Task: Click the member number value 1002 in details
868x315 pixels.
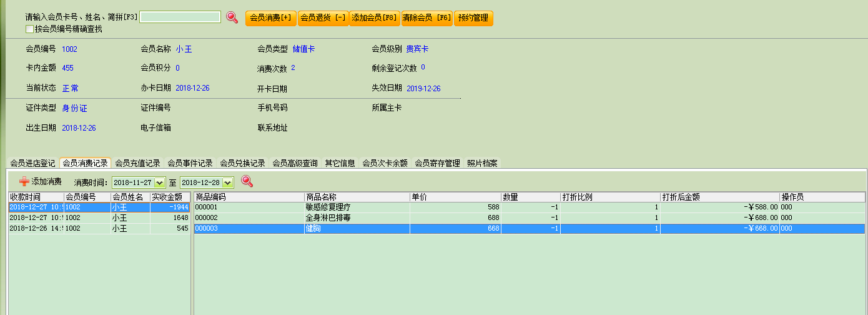Action: pyautogui.click(x=69, y=49)
